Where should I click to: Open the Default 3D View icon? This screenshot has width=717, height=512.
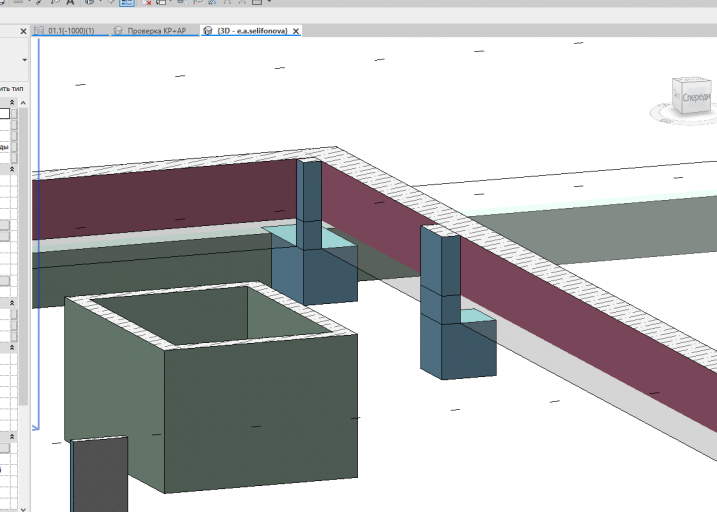(89, 2)
